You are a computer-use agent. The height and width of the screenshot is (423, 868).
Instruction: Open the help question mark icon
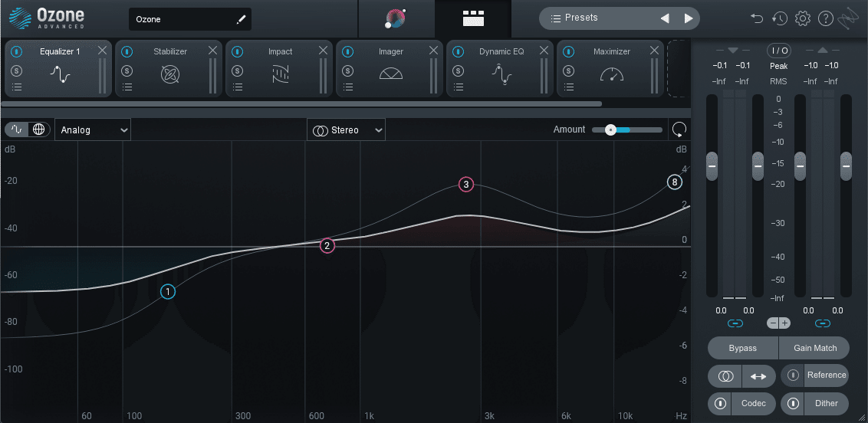coord(825,18)
